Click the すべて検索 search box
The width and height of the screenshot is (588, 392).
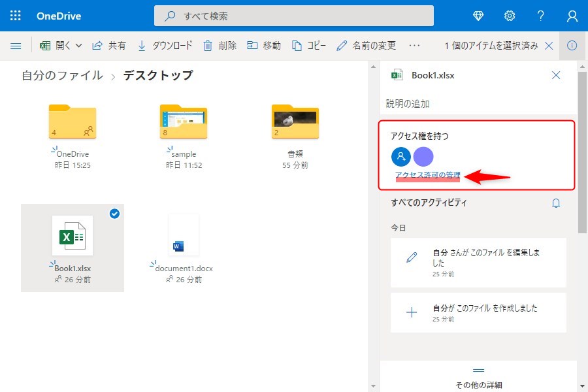(x=294, y=16)
